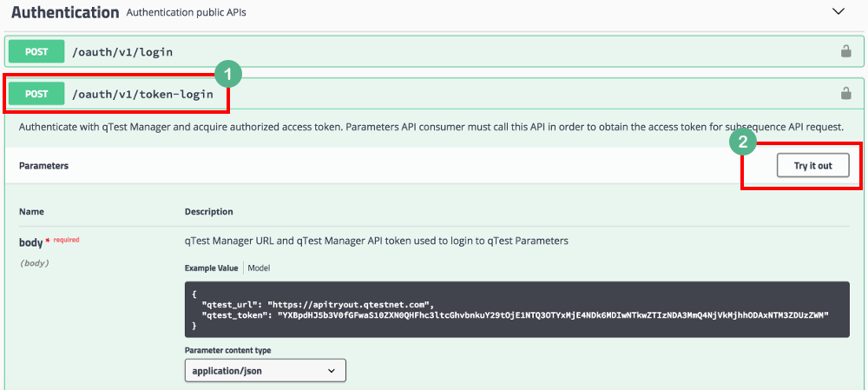Click the green number 2 badge
This screenshot has width=868, height=390.
[x=743, y=141]
